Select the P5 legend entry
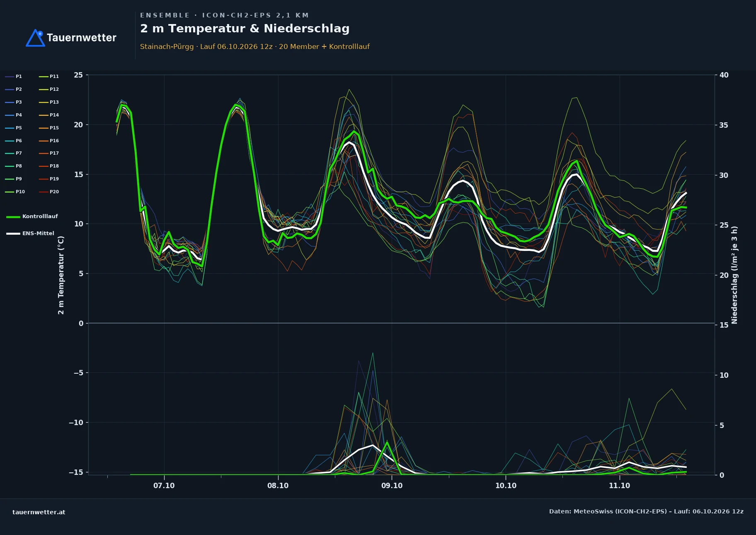 point(13,128)
